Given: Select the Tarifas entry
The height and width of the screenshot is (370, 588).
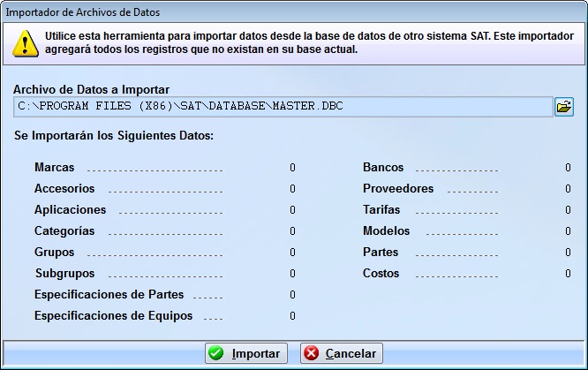Looking at the screenshot, I should click(x=381, y=209).
